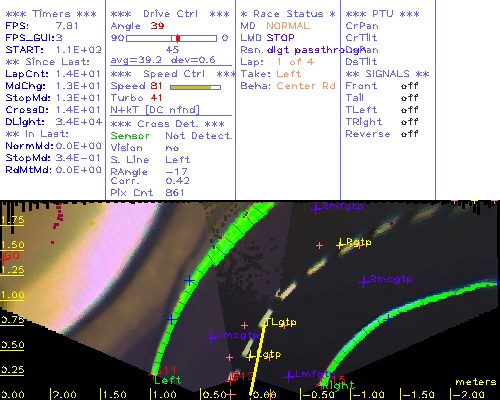Toggle the Front signal off indicator

409,86
